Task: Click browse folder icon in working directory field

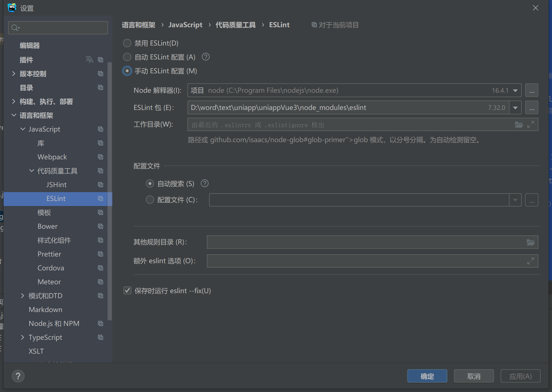Action: [x=519, y=125]
